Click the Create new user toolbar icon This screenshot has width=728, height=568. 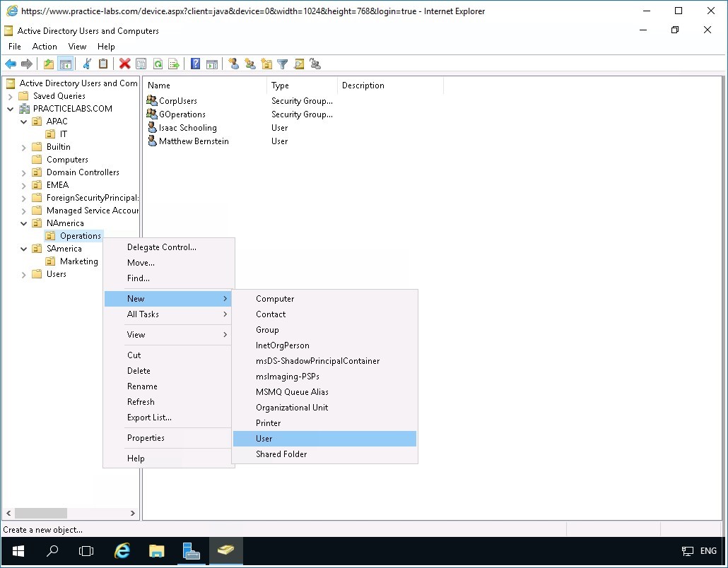[233, 64]
